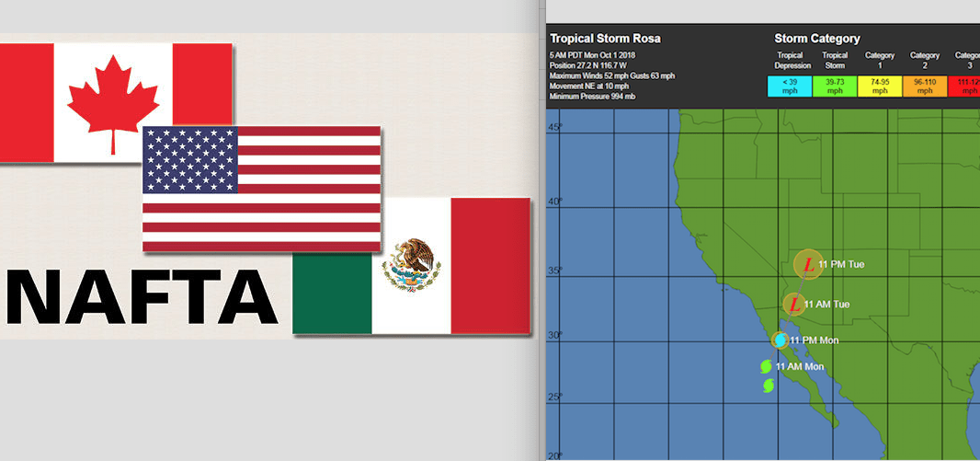Click the current storm position icon below 11 AM Mon

pos(769,386)
